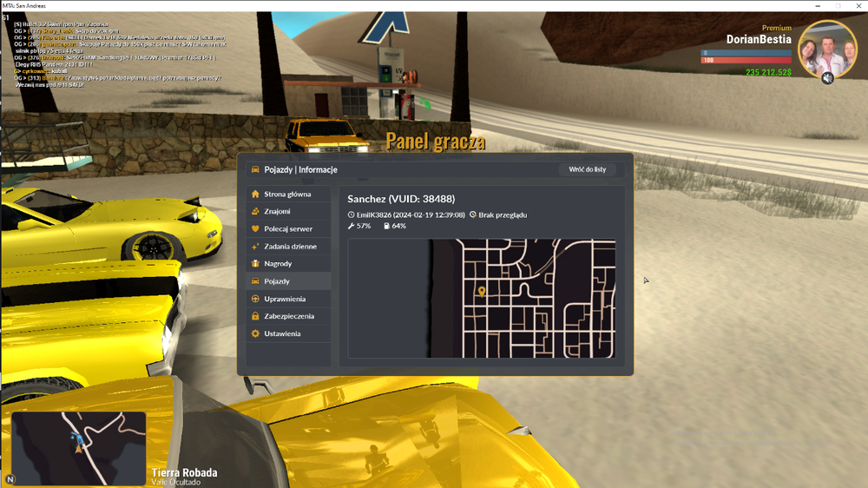Go to Zadania dzienne menu item
Image resolution: width=868 pixels, height=488 pixels.
point(288,246)
